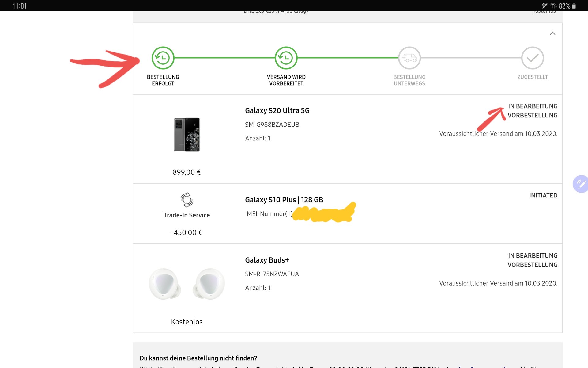588x368 pixels.
Task: Select the Galaxy S20 Ultra 5G title
Action: [277, 111]
